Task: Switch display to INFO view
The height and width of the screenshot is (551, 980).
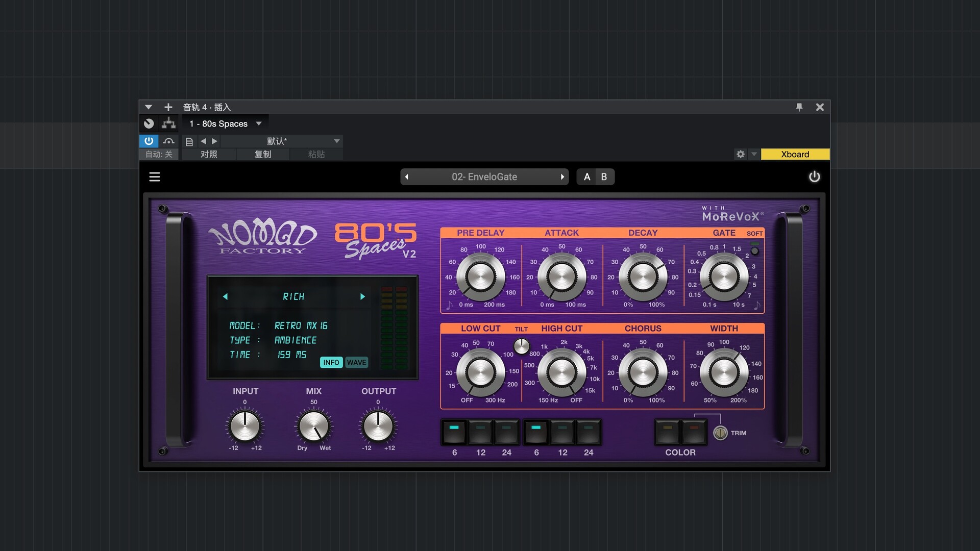Action: pyautogui.click(x=331, y=362)
